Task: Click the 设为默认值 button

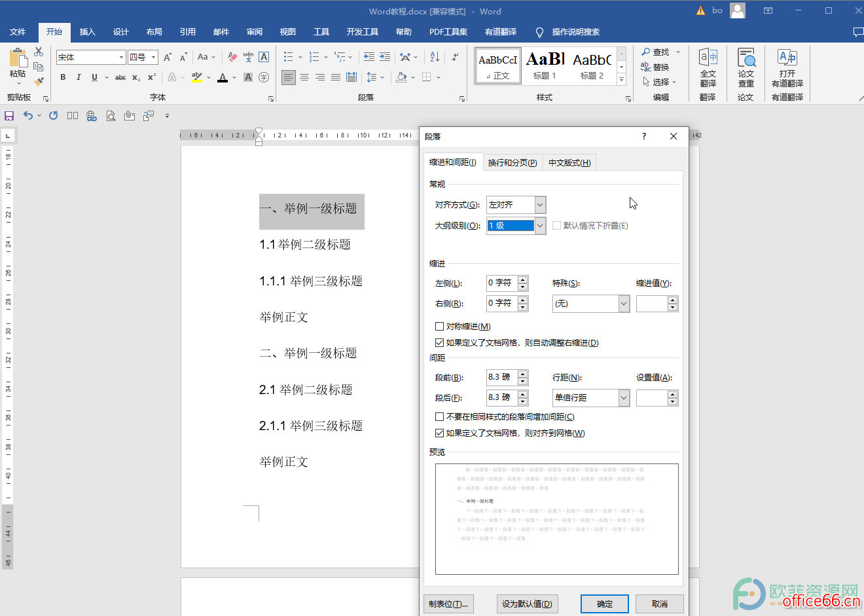Action: (x=527, y=604)
